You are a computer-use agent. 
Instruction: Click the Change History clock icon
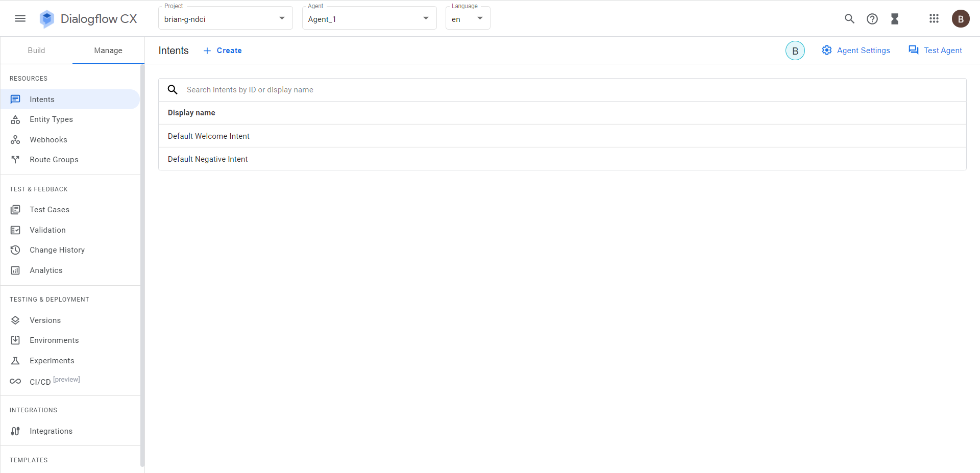coord(15,250)
